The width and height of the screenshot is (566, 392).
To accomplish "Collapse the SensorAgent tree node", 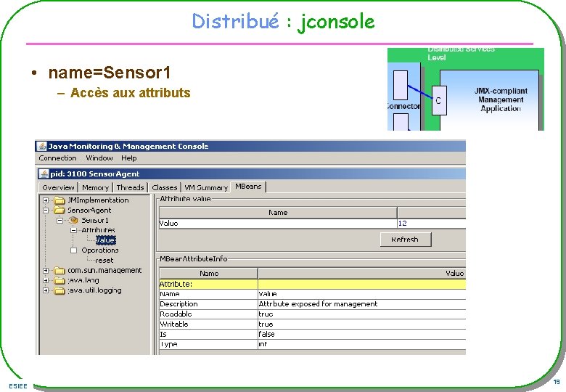I will (46, 211).
